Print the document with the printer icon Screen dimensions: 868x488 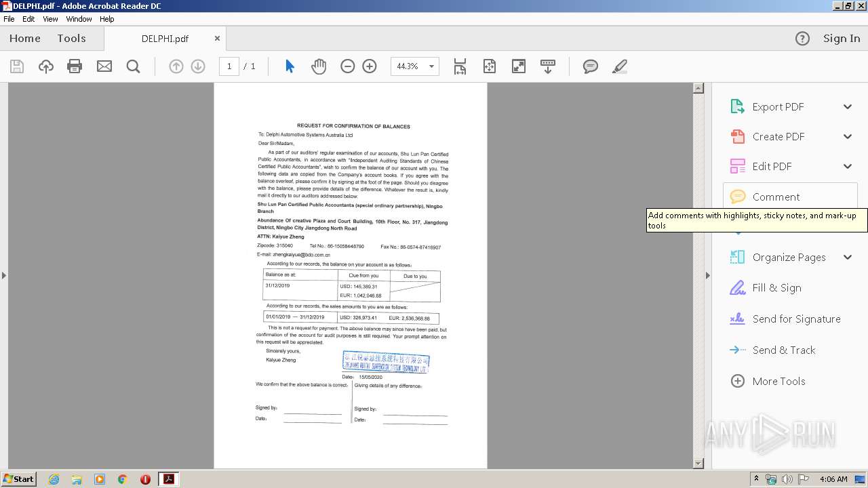pyautogui.click(x=75, y=66)
